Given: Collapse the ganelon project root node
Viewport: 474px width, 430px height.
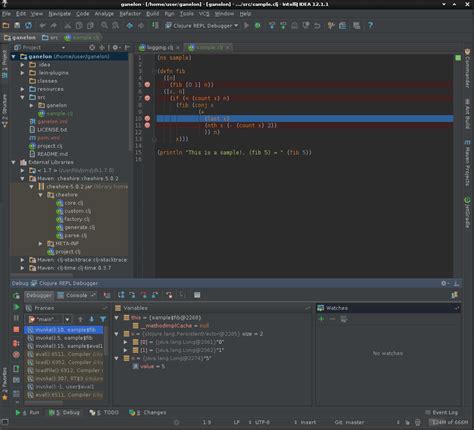Looking at the screenshot, I should click(14, 57).
